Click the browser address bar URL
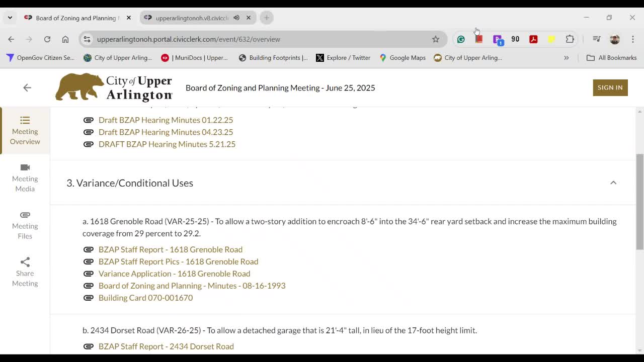The image size is (644, 362). pyautogui.click(x=189, y=39)
